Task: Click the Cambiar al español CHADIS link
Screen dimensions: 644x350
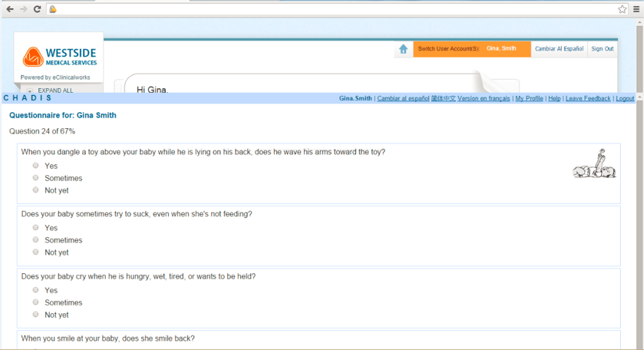Action: tap(403, 98)
